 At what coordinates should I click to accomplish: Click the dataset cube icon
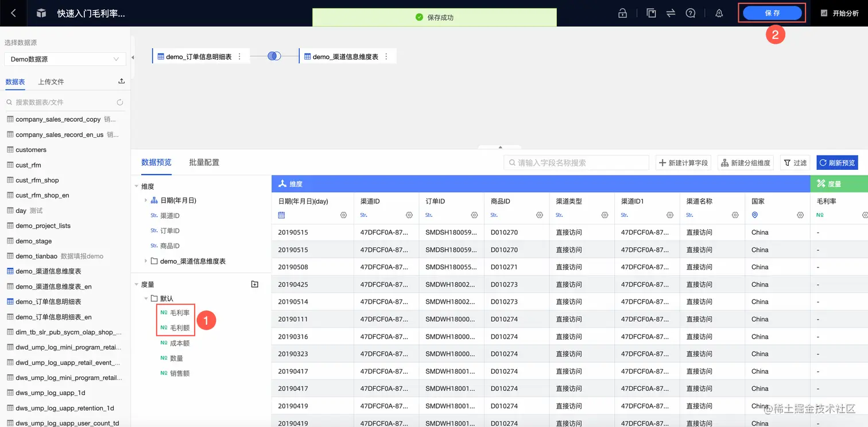(41, 13)
